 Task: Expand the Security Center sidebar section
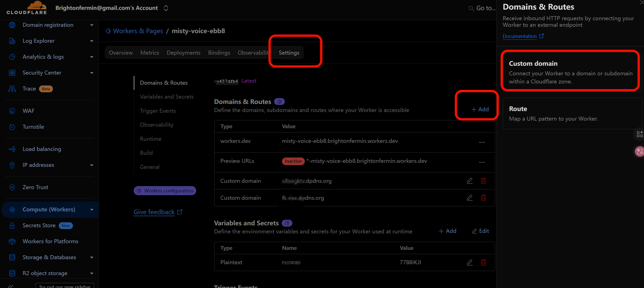(x=92, y=73)
